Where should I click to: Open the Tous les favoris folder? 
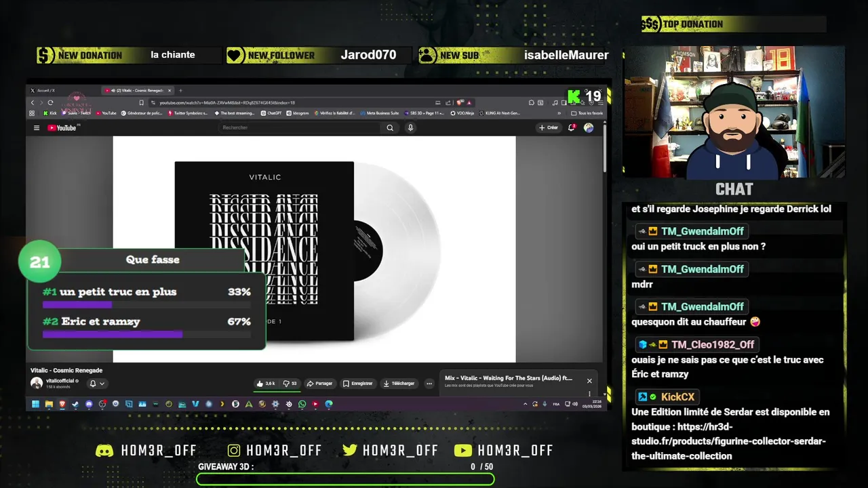587,113
